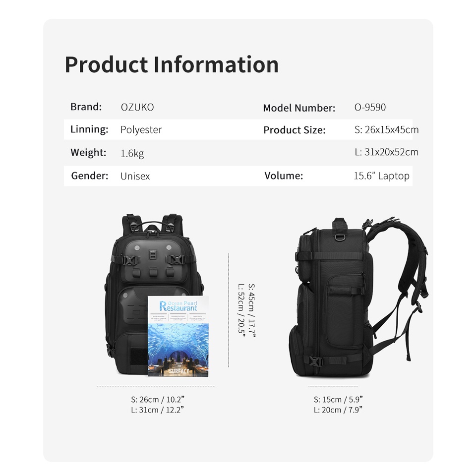The width and height of the screenshot is (476, 476).
Task: Click the L: 20cm / 7.9" depth label
Action: coord(338,410)
